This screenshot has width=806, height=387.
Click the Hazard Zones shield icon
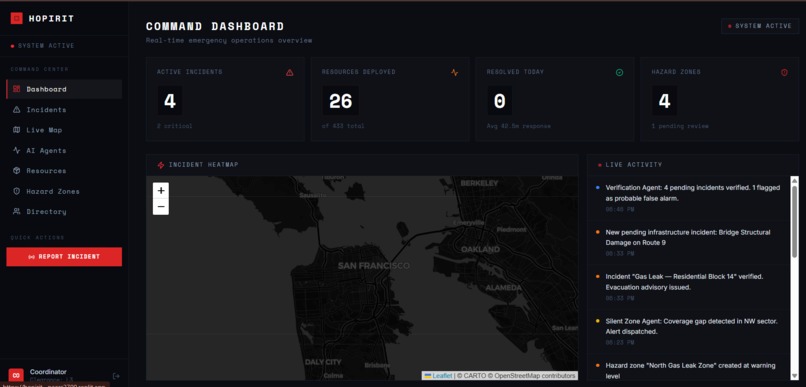(16, 191)
